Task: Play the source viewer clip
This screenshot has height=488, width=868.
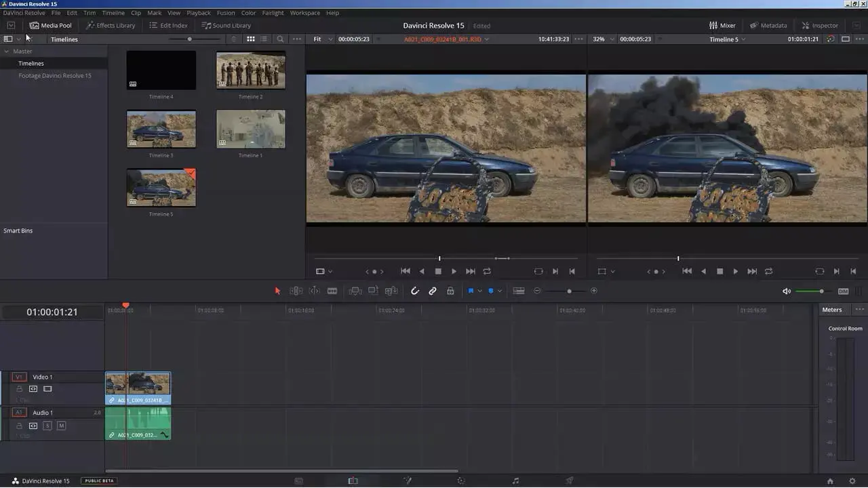Action: coord(454,271)
